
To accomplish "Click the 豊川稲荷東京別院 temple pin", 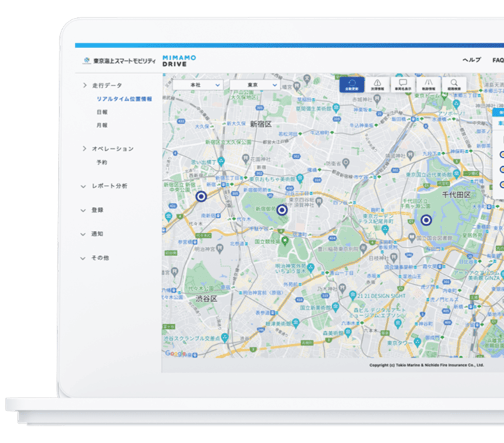I will (x=363, y=248).
